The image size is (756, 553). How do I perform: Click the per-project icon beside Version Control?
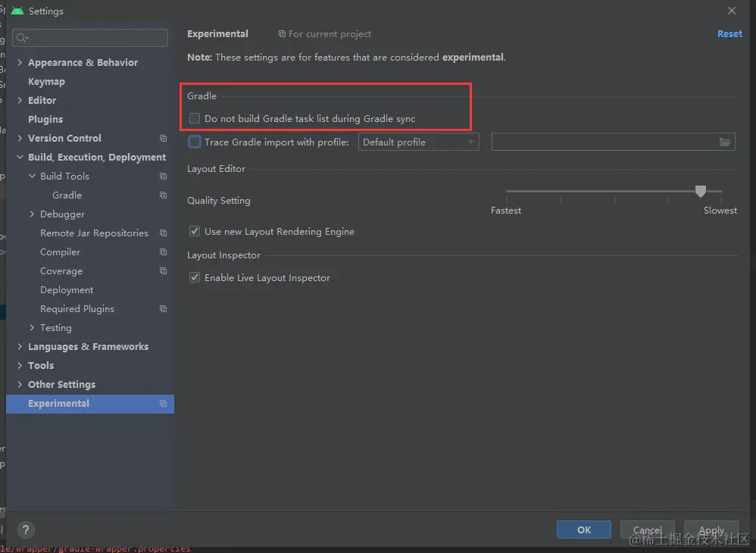coord(163,139)
